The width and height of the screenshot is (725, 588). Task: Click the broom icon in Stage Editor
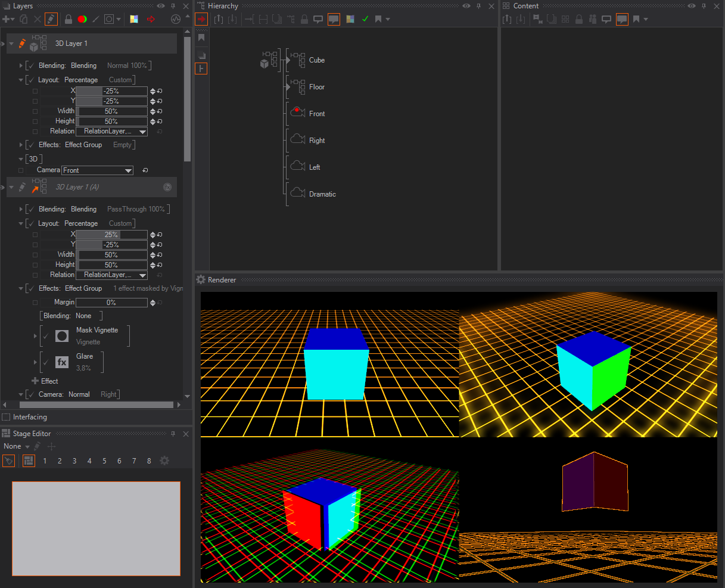pyautogui.click(x=8, y=461)
